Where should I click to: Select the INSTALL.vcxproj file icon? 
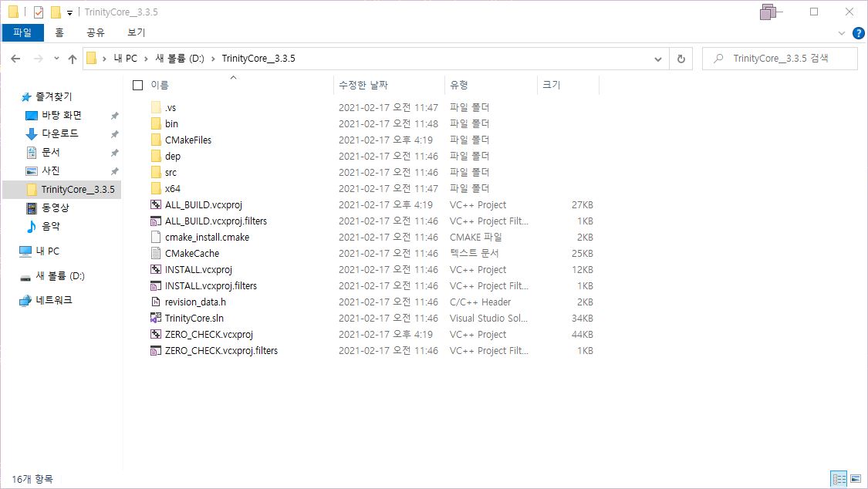156,269
